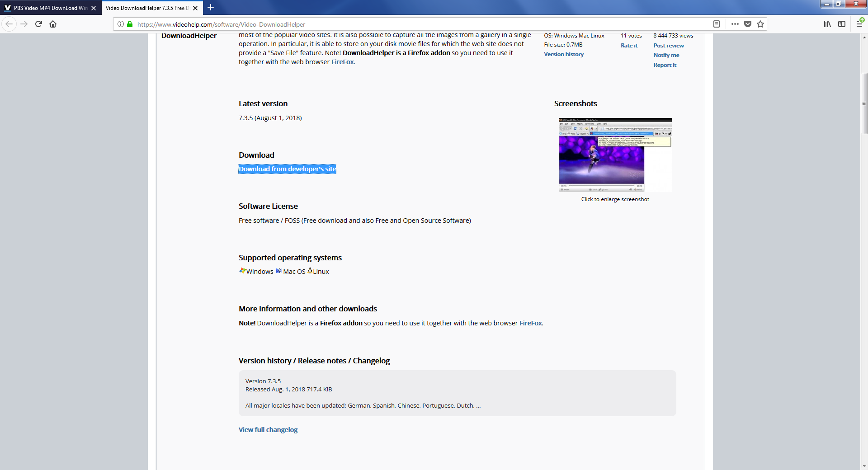868x470 pixels.
Task: Show sidebars icon in toolbar
Action: (842, 24)
